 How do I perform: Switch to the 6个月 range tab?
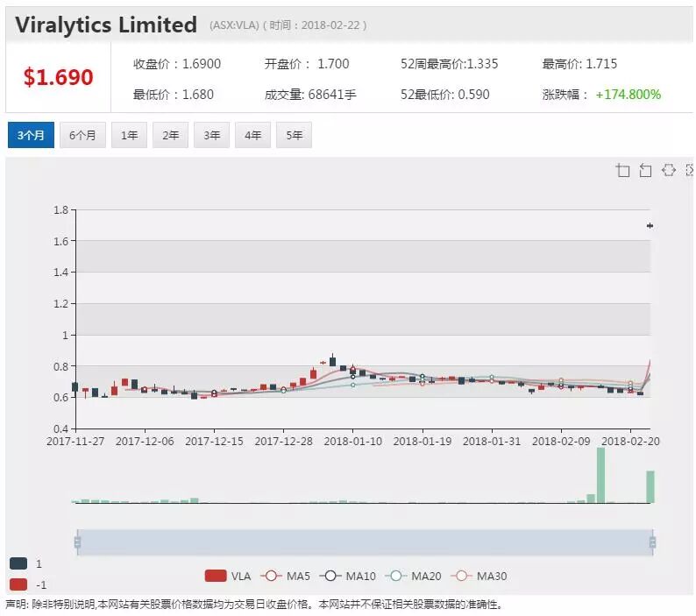[x=82, y=135]
